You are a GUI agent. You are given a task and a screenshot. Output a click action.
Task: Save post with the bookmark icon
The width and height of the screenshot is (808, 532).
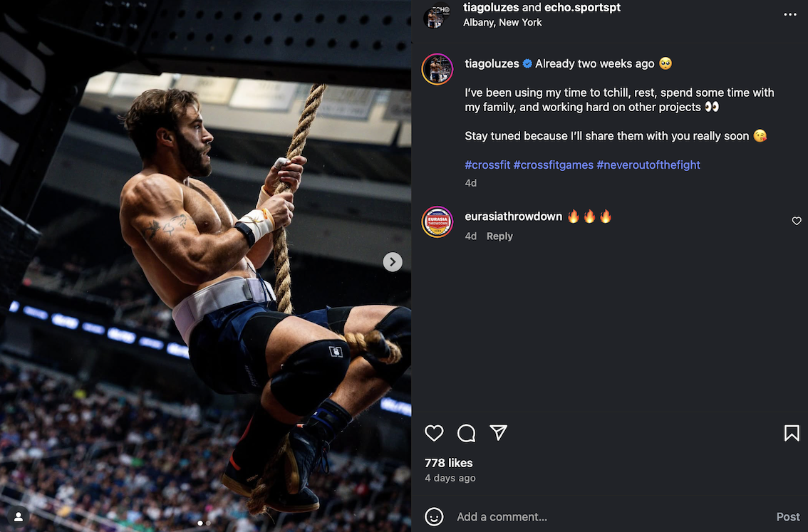(x=792, y=433)
